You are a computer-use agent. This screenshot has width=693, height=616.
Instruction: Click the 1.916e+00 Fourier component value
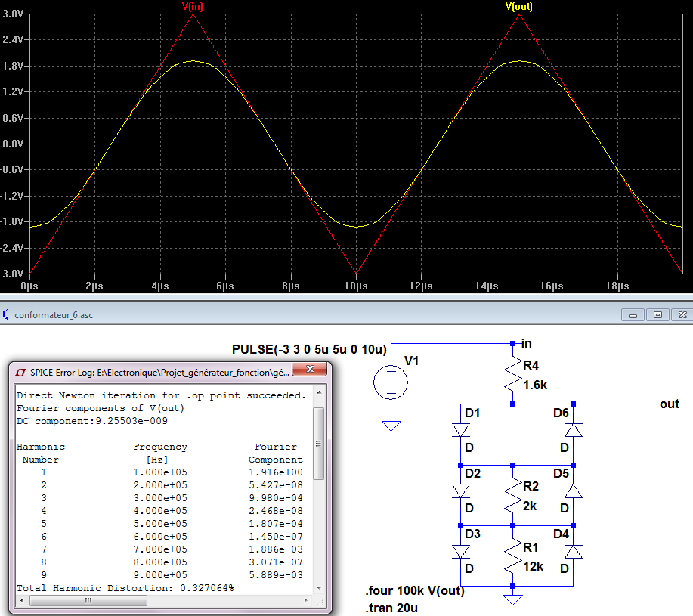pyautogui.click(x=276, y=472)
